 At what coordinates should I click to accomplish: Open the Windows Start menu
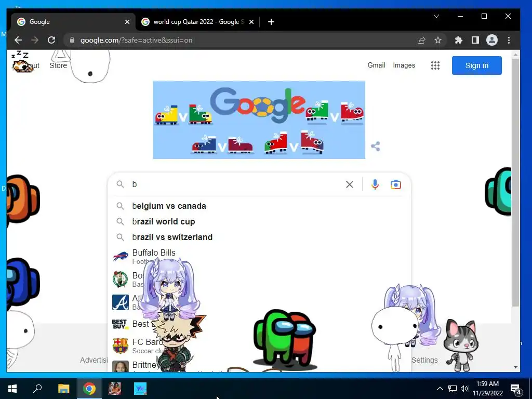click(12, 389)
